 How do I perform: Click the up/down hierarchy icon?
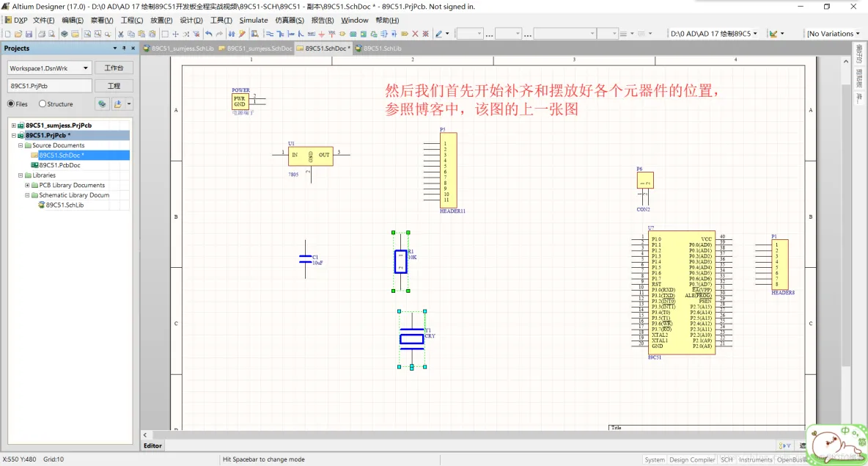click(232, 34)
